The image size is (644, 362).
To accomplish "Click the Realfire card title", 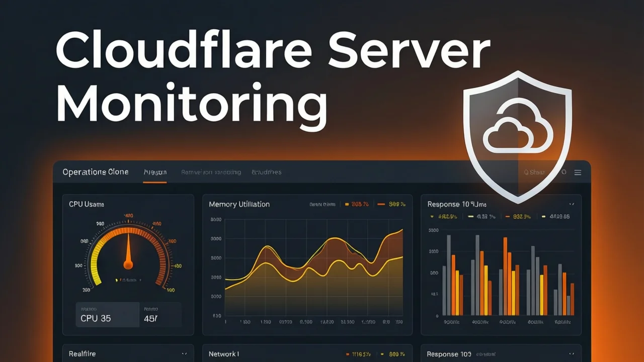I will pos(82,354).
